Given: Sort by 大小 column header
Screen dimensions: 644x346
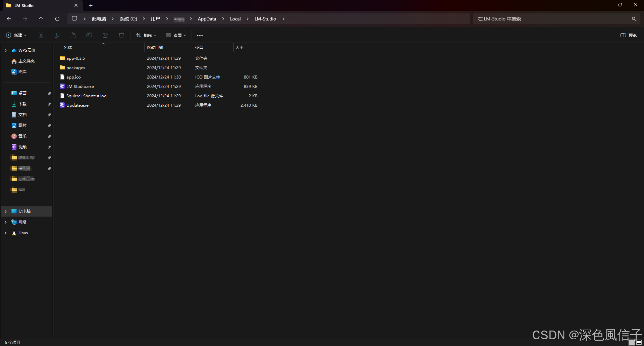Looking at the screenshot, I should point(239,47).
